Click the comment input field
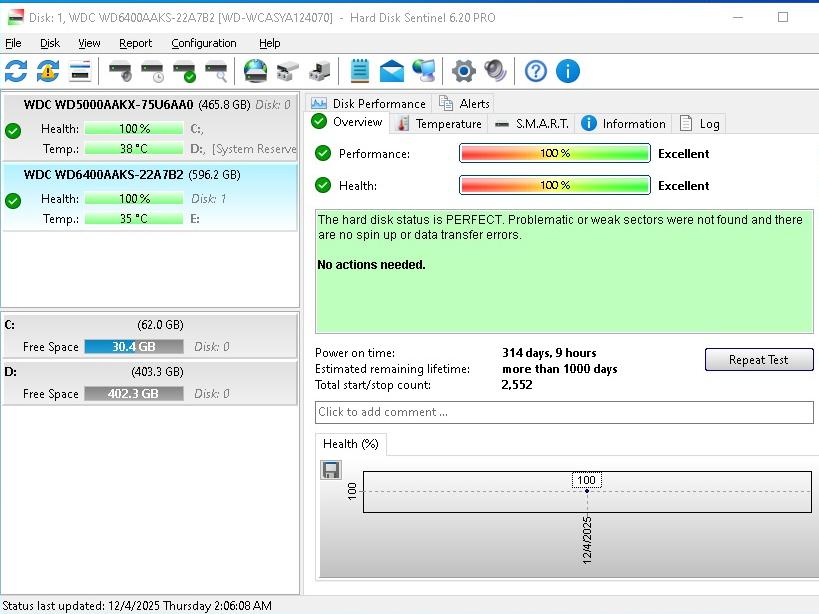 [564, 412]
